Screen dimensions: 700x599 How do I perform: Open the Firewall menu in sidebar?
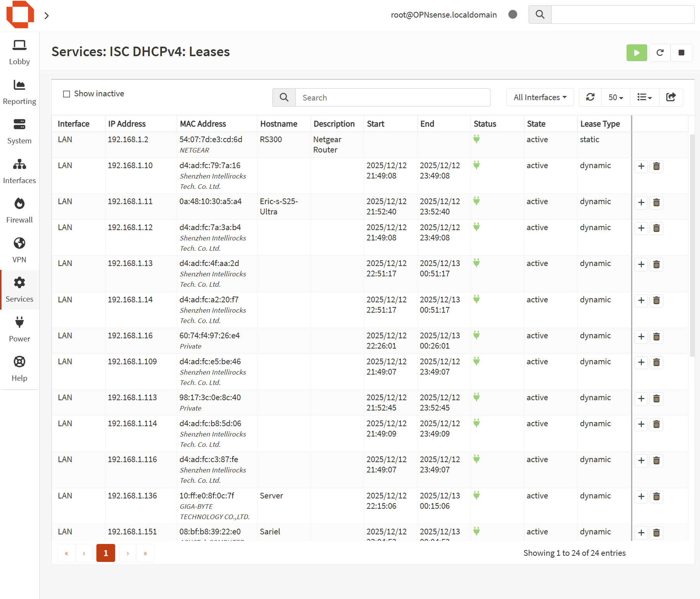tap(20, 210)
